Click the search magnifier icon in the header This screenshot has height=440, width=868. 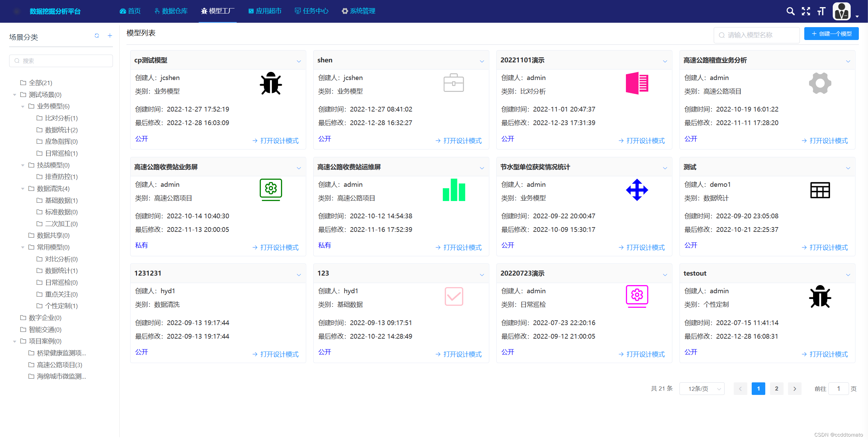pyautogui.click(x=790, y=11)
